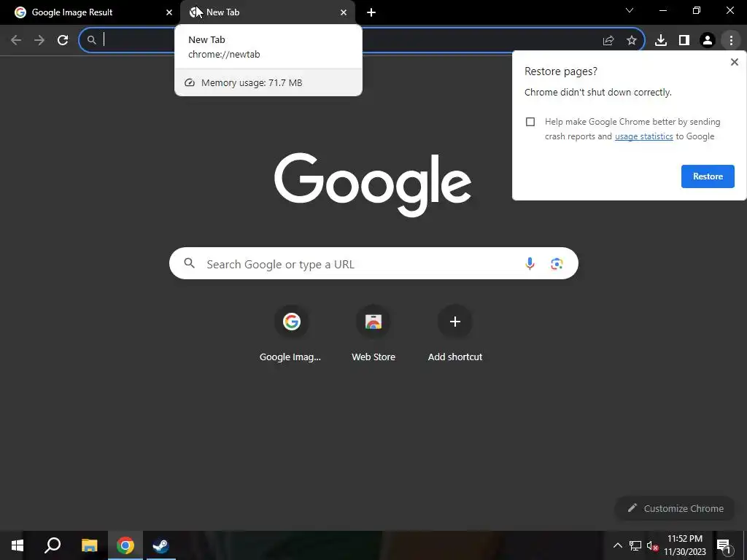Click chrome://newtab in tab tooltip
This screenshot has width=747, height=560.
click(224, 54)
